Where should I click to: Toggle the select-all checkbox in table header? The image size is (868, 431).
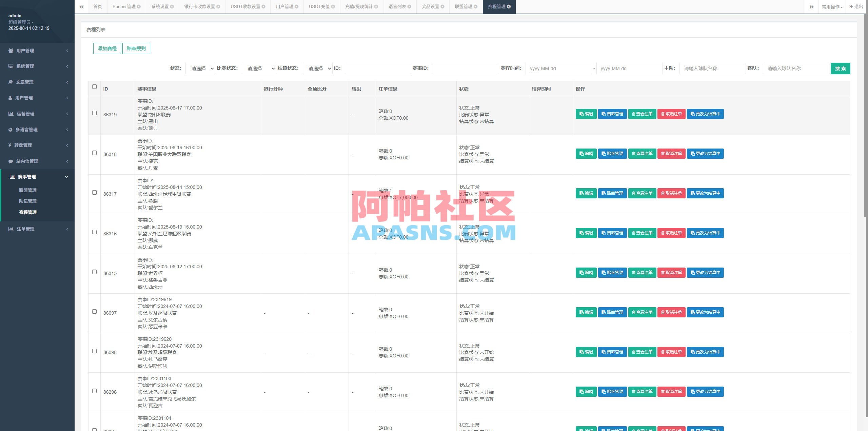coord(94,87)
